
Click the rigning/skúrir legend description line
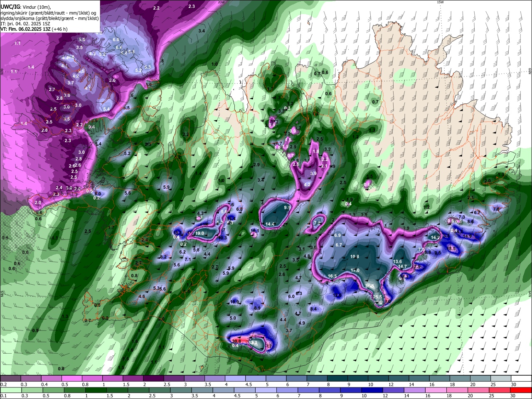click(x=48, y=12)
